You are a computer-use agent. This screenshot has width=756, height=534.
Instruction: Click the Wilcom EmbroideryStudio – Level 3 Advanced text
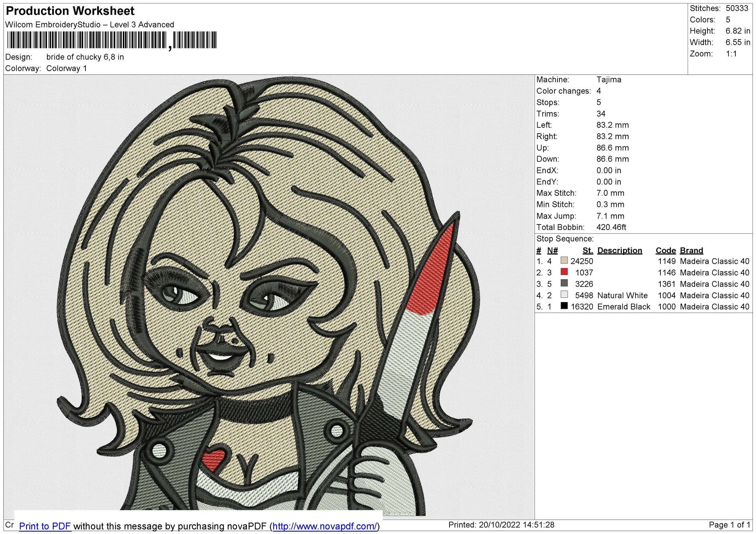[90, 24]
